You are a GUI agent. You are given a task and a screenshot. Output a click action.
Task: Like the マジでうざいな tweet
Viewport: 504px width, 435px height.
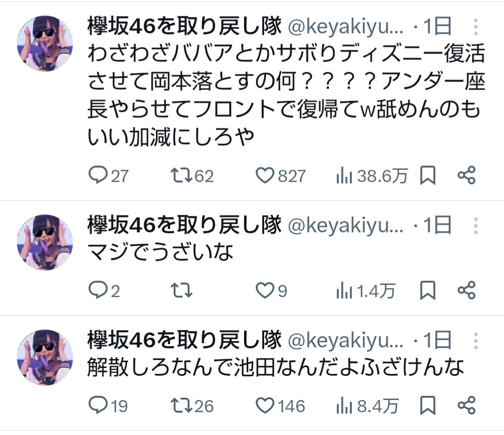click(x=266, y=291)
